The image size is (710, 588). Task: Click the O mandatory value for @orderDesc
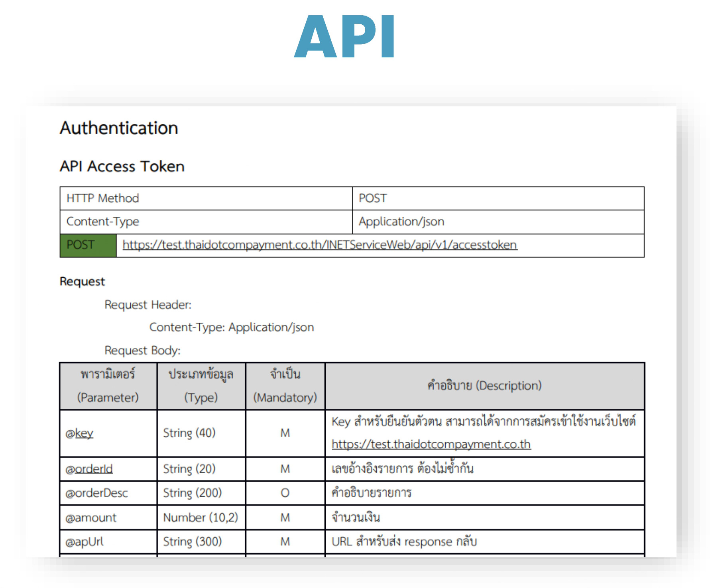click(x=285, y=493)
